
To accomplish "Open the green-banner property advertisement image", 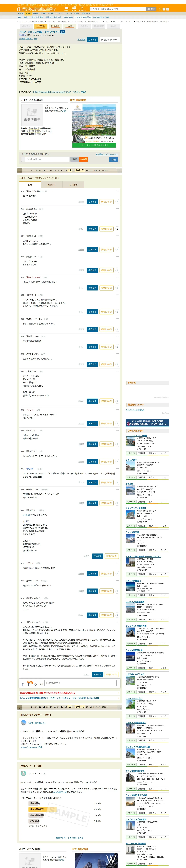I will click(x=94, y=126).
